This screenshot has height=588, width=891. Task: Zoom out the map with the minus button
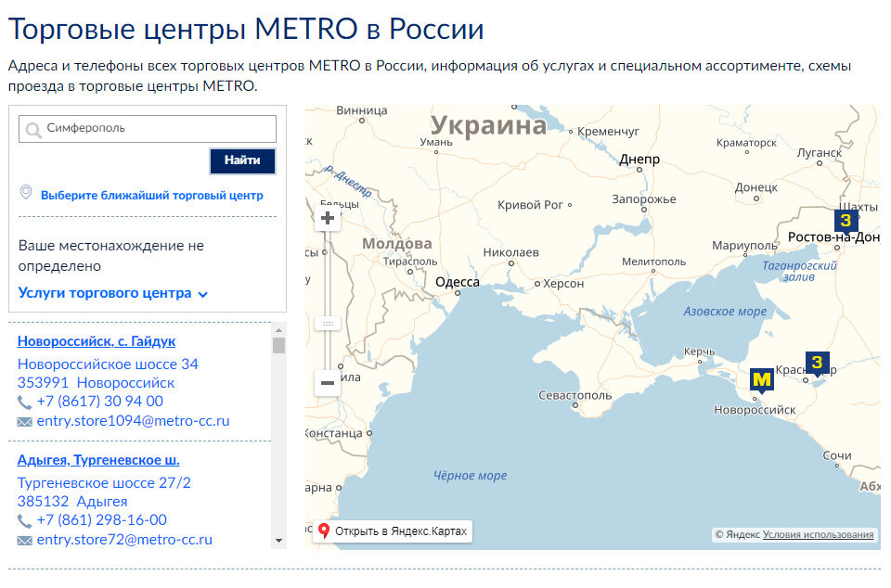coord(328,382)
